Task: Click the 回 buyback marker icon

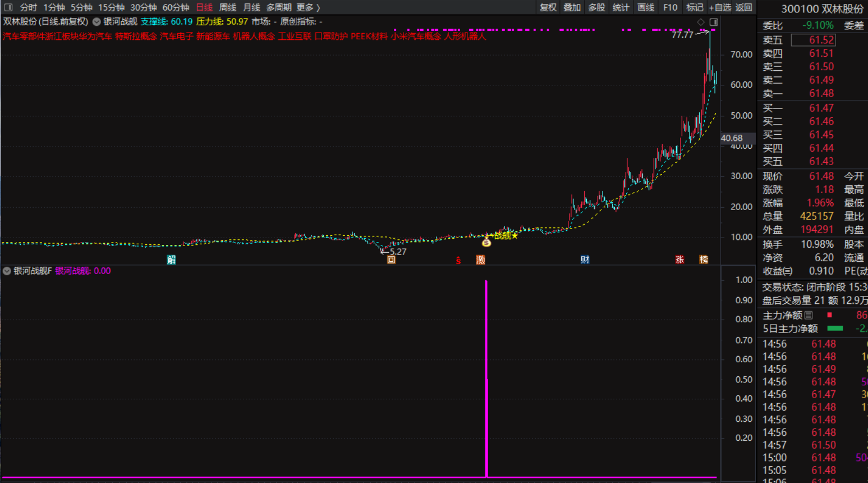Action: pyautogui.click(x=391, y=259)
